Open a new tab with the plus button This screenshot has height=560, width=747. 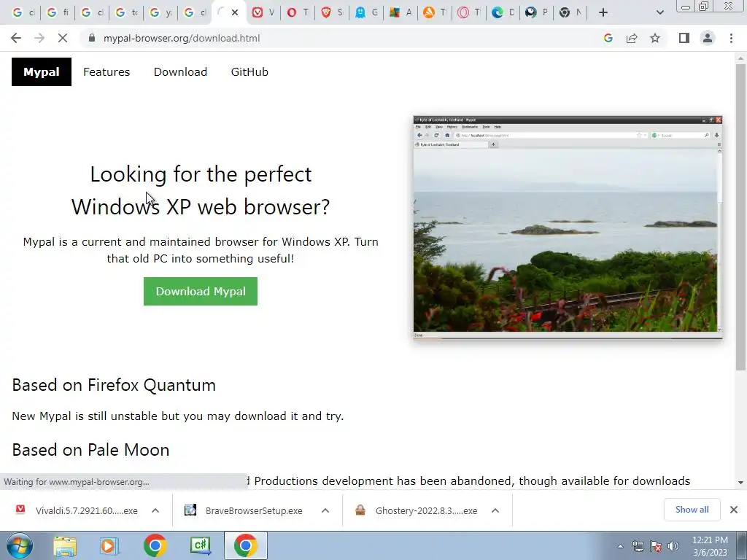(603, 12)
